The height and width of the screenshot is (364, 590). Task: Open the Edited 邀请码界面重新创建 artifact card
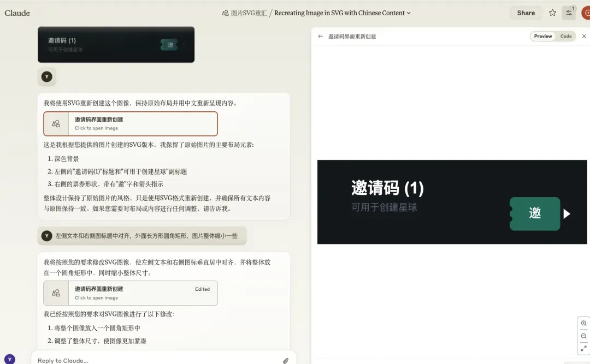coord(131,293)
